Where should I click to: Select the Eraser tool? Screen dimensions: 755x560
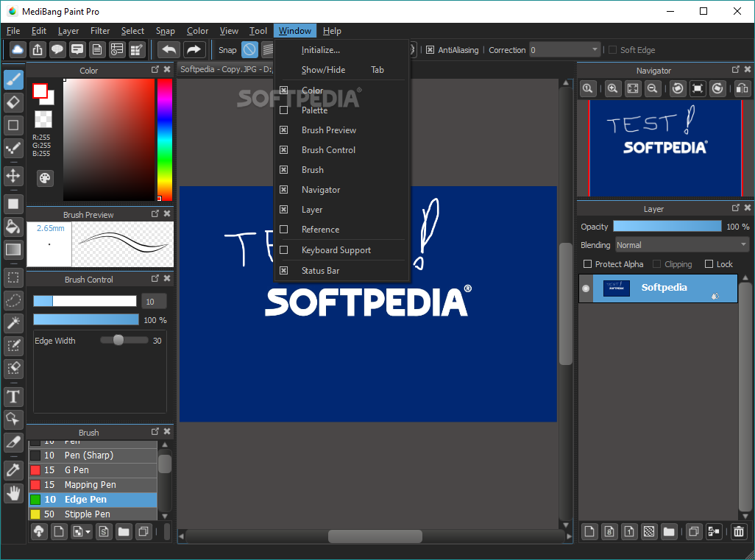[x=13, y=102]
